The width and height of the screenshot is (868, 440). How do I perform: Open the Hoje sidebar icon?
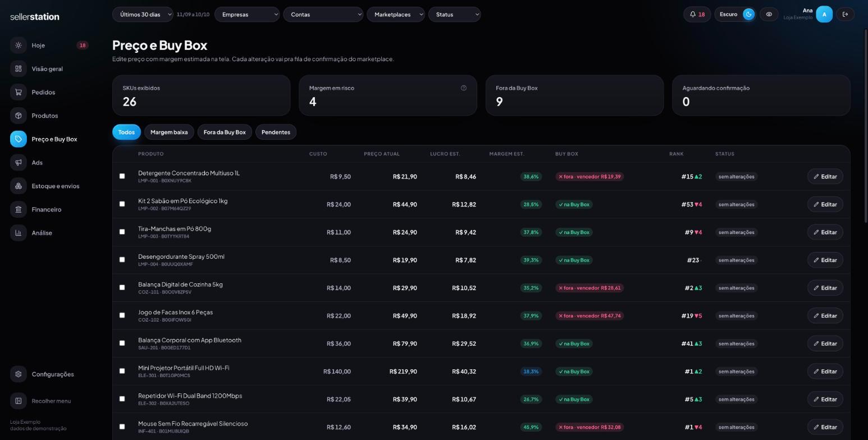[x=19, y=45]
